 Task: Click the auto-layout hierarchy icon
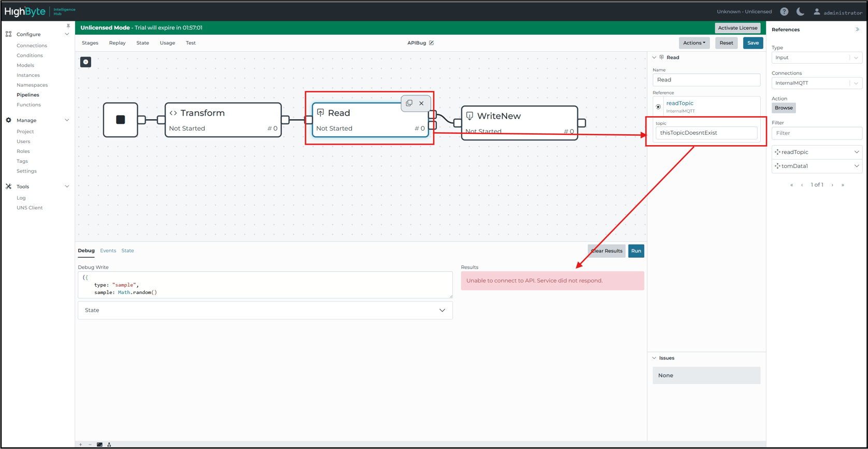coord(109,444)
